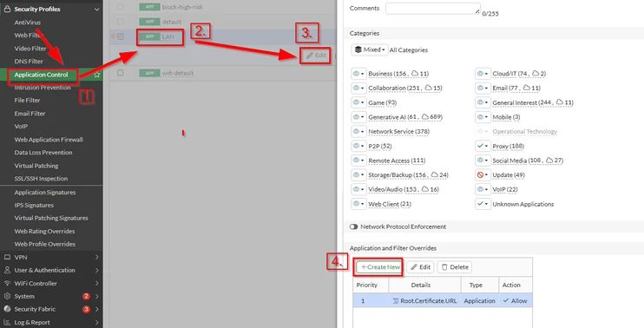Open Intrusion Prevention in the sidebar

click(43, 88)
